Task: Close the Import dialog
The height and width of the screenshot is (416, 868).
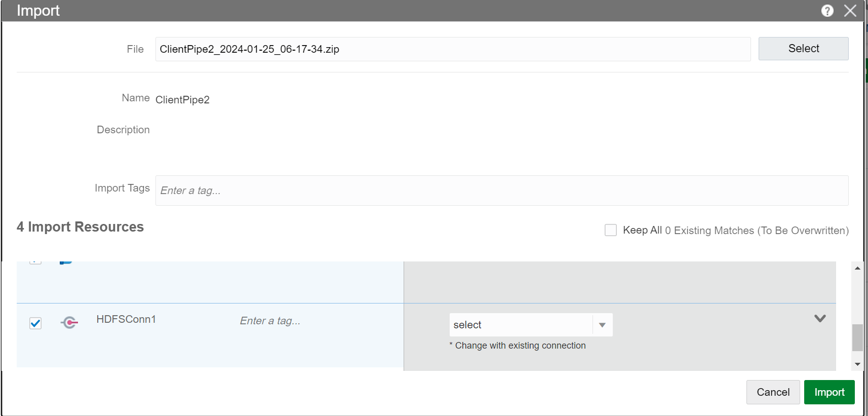Action: pos(850,11)
